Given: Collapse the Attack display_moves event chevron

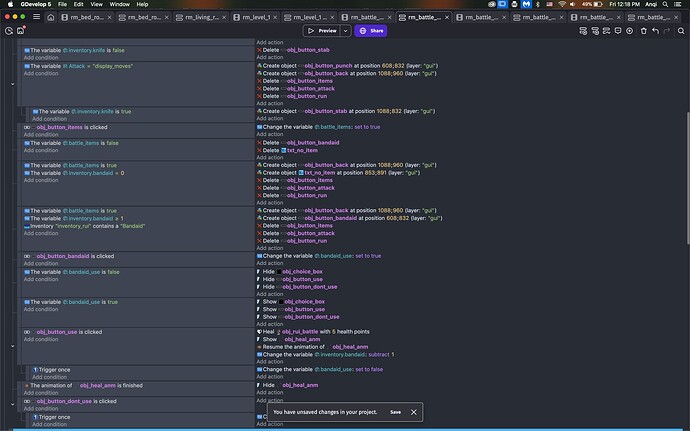Looking at the screenshot, I should [x=12, y=84].
